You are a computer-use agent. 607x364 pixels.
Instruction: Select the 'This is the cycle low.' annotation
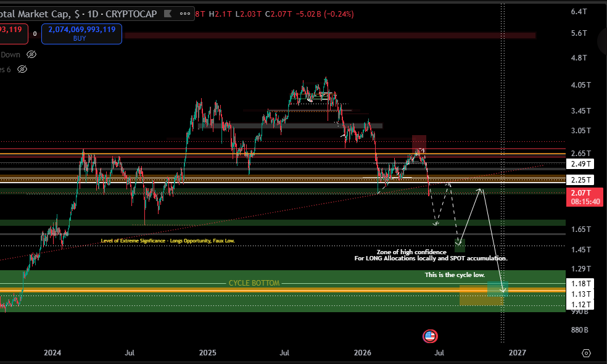[x=455, y=275]
